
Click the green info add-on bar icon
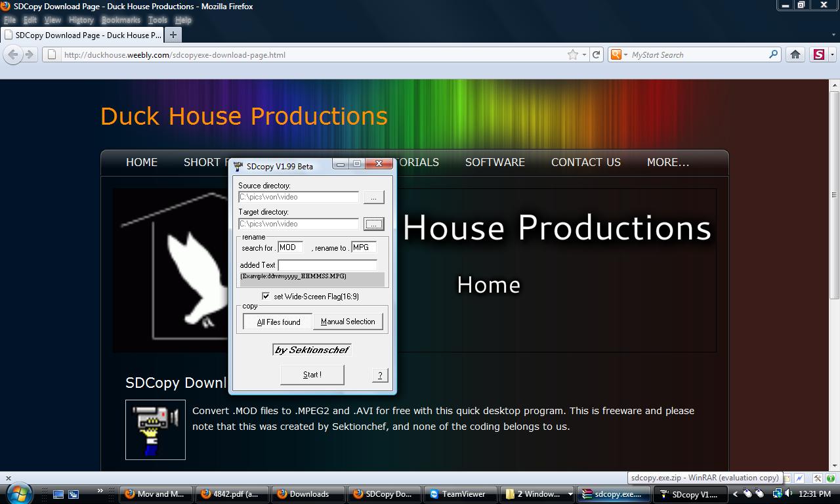click(x=831, y=478)
